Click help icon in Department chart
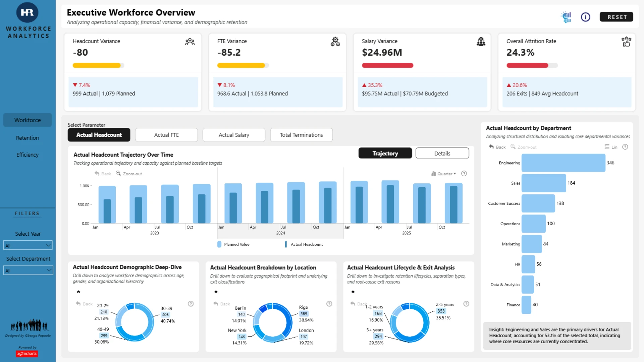This screenshot has height=362, width=644. pyautogui.click(x=625, y=147)
